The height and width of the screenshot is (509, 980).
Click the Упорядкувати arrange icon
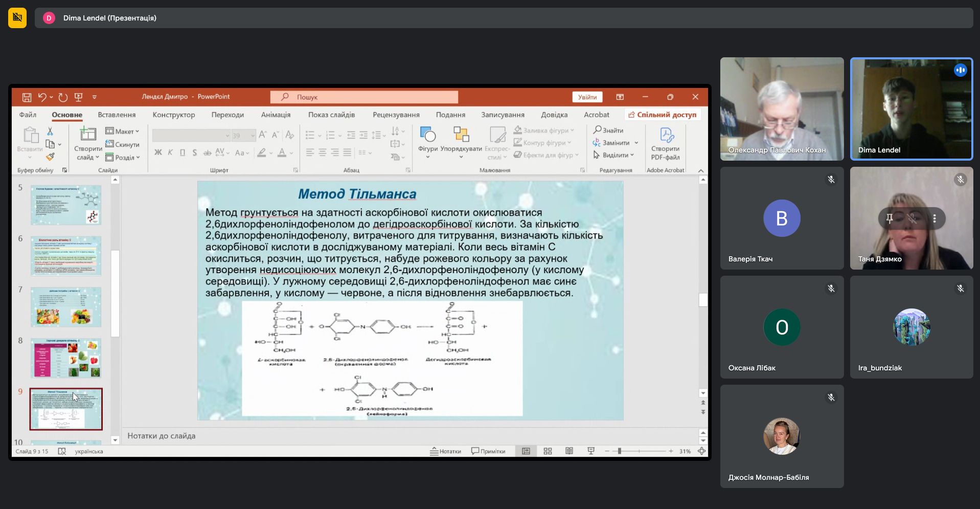[461, 134]
